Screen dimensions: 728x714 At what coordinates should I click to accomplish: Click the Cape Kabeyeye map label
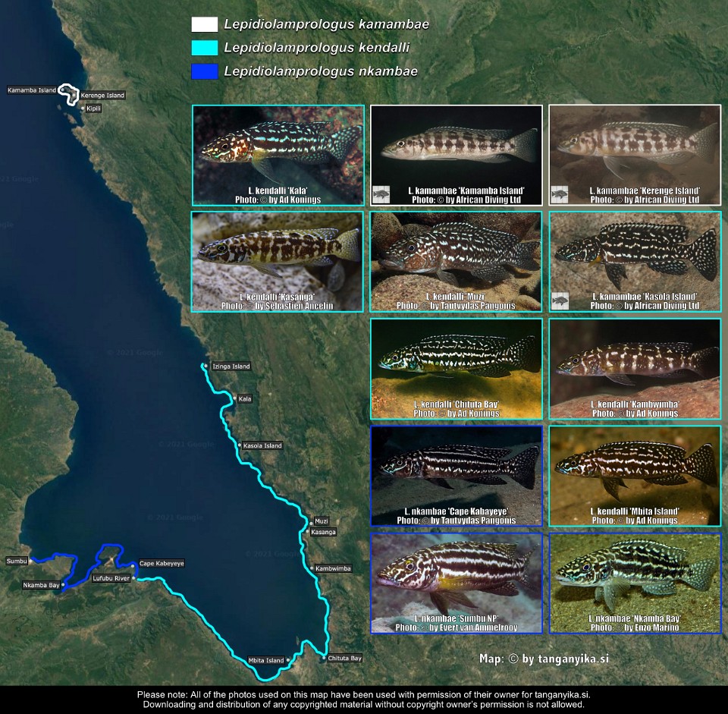[x=162, y=563]
